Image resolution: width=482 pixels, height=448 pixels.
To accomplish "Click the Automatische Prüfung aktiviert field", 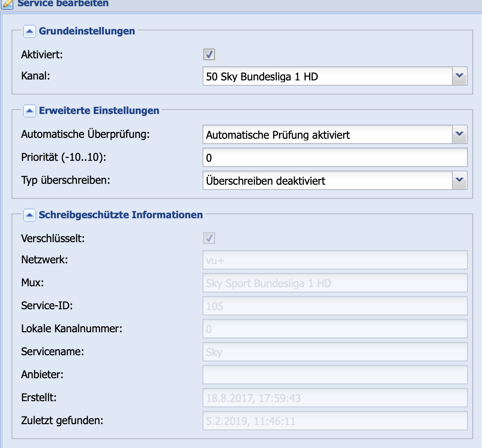I will [328, 134].
